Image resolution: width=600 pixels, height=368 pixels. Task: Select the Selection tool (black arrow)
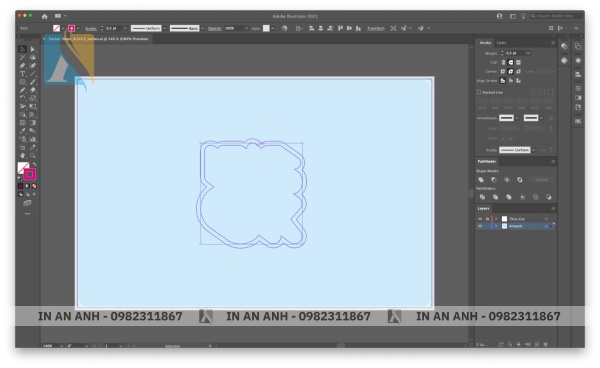22,49
